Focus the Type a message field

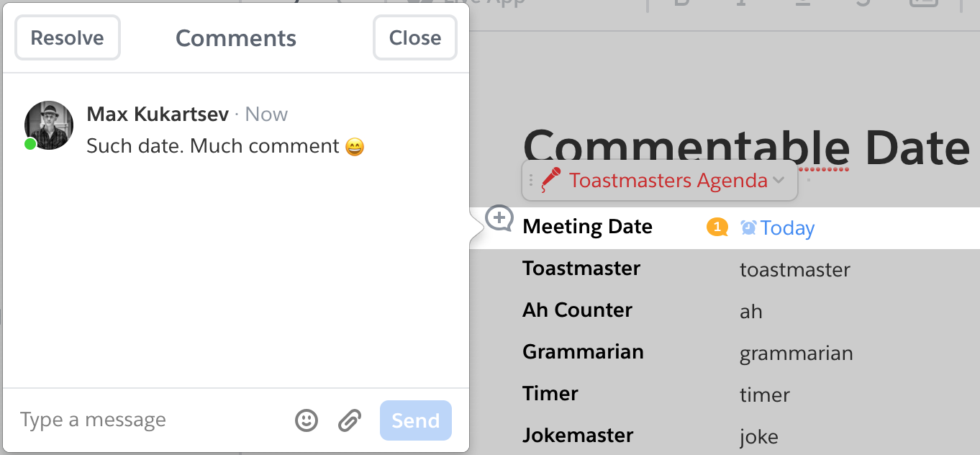tap(151, 420)
